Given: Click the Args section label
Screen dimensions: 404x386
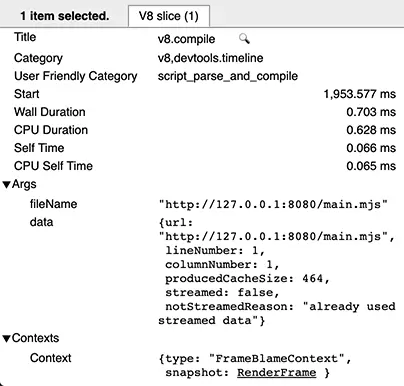Looking at the screenshot, I should click(x=24, y=184).
